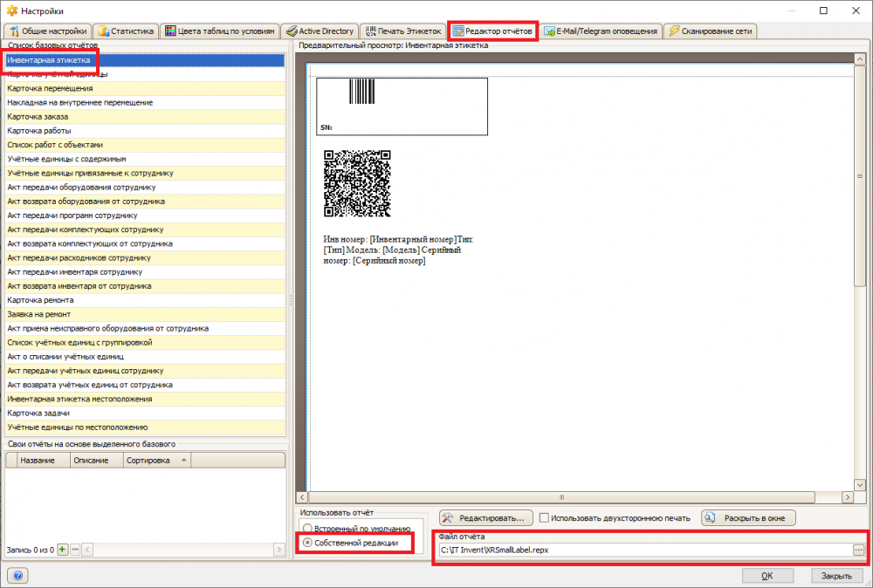Select Акт передачи расходников сотруднику

145,257
